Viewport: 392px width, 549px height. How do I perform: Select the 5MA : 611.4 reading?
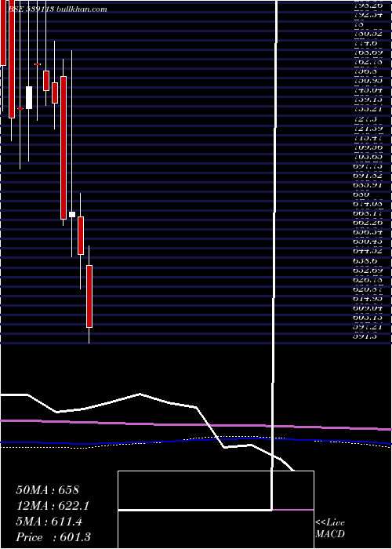[x=49, y=522]
